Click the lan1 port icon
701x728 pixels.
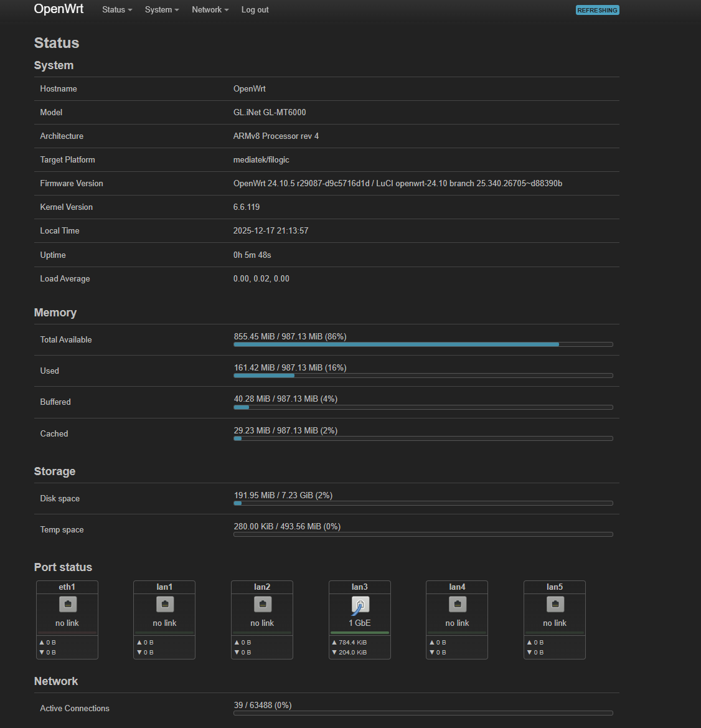165,604
